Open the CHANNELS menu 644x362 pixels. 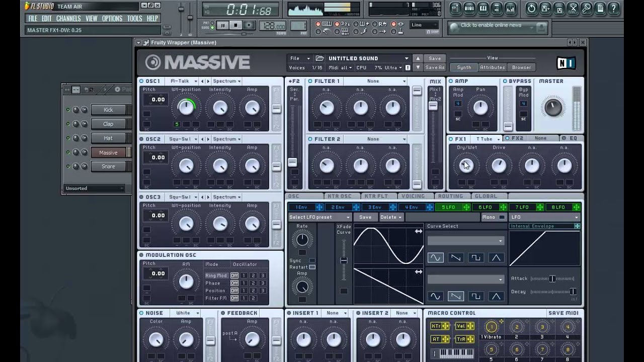click(x=68, y=18)
